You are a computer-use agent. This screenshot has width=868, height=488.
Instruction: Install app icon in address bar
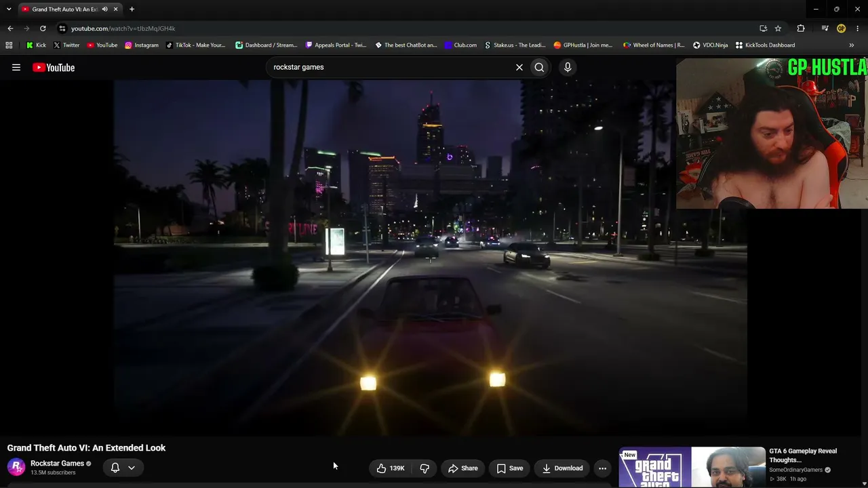point(763,28)
